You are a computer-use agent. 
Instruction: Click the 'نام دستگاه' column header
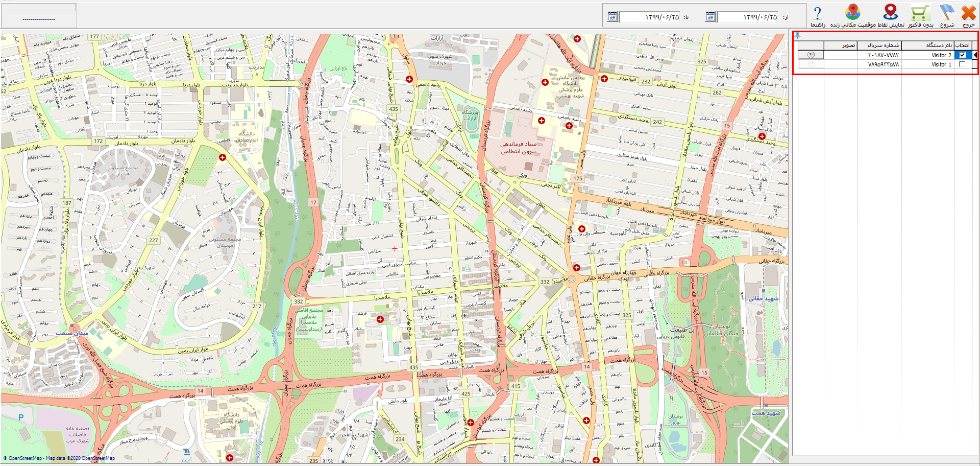pyautogui.click(x=927, y=45)
